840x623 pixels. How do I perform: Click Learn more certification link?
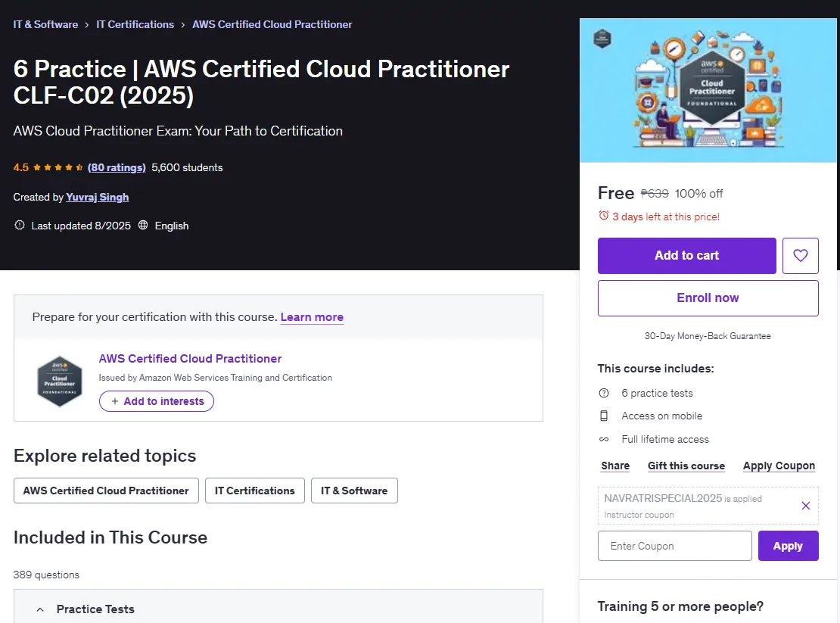coord(312,317)
